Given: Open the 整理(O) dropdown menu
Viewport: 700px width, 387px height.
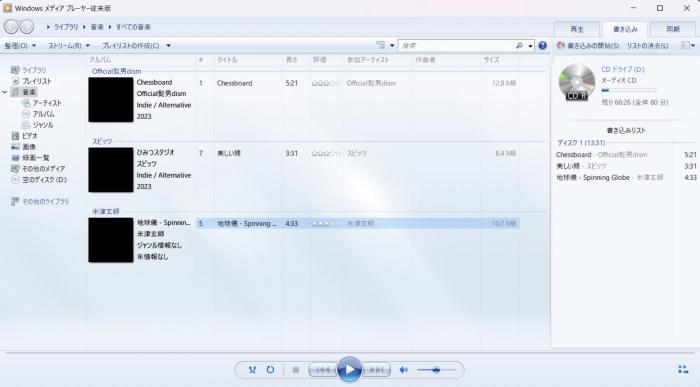Looking at the screenshot, I should point(20,46).
